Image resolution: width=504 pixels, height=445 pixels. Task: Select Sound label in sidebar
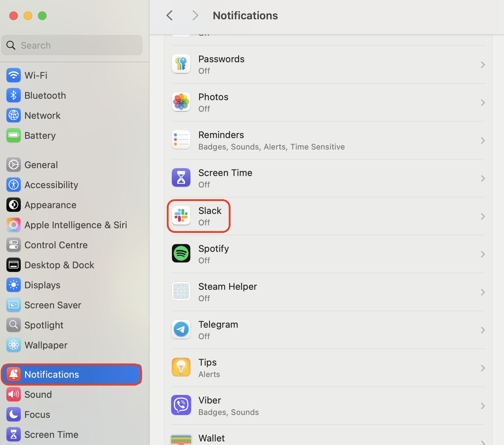tap(38, 395)
